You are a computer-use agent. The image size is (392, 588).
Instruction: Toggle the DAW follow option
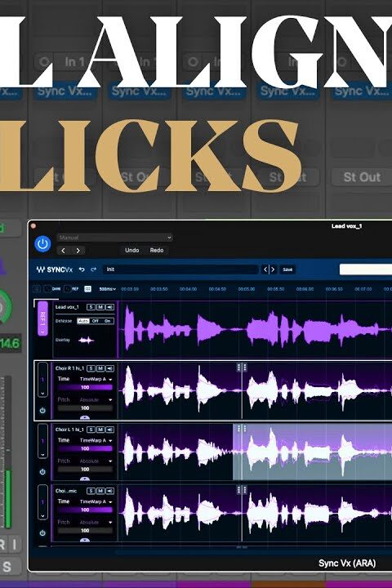(52, 289)
